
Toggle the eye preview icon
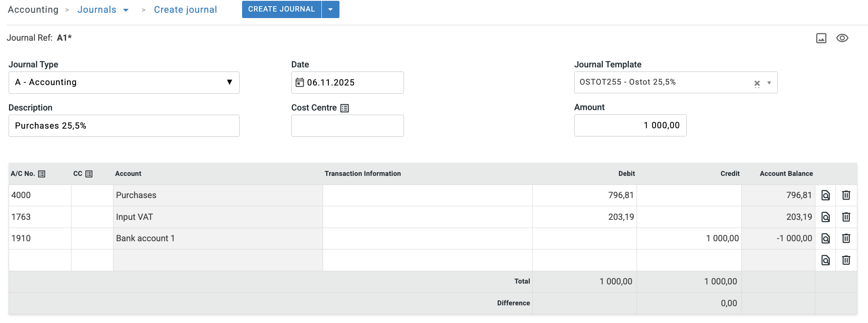point(842,38)
